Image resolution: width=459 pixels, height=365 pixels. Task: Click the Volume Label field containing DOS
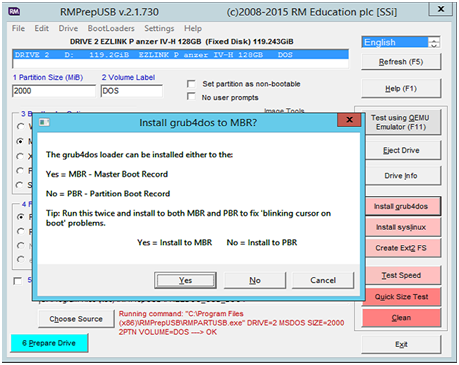(x=132, y=91)
